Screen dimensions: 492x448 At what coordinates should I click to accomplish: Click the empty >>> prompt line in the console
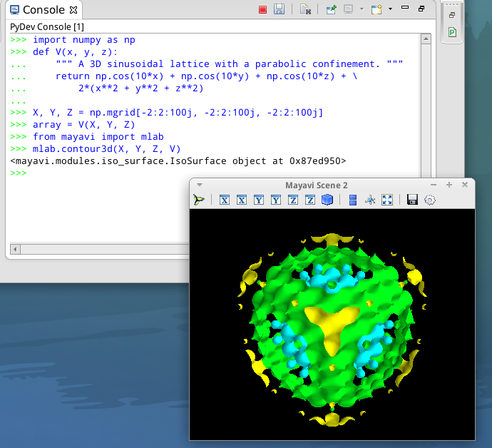click(x=19, y=173)
